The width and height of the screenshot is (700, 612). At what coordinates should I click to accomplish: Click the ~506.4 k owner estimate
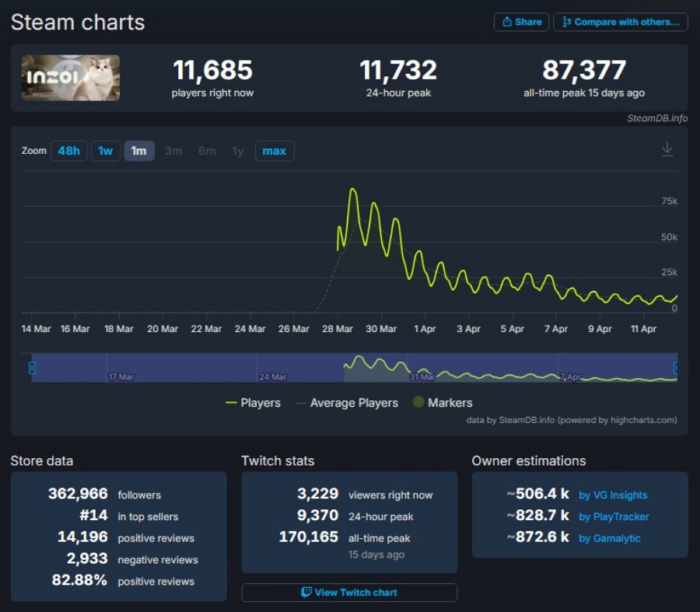click(x=538, y=494)
